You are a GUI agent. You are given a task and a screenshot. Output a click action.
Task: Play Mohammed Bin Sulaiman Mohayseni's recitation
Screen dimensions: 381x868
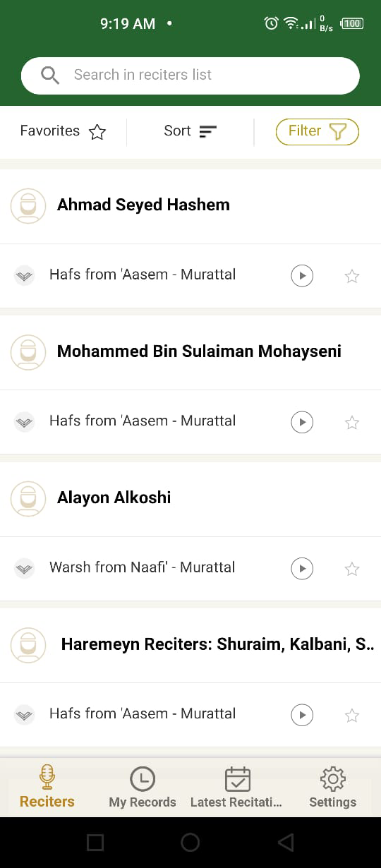point(302,422)
